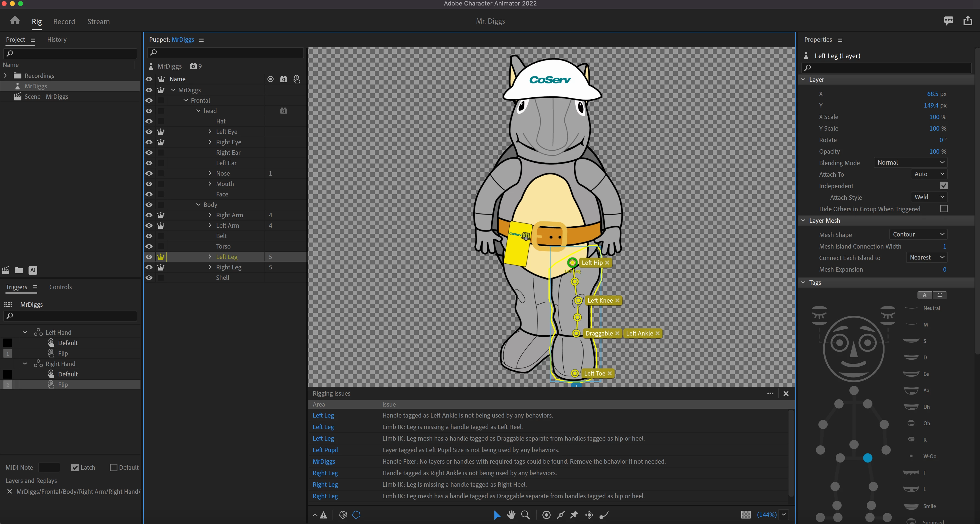980x524 pixels.
Task: Click the Left Pupil rigging issue link
Action: point(325,450)
